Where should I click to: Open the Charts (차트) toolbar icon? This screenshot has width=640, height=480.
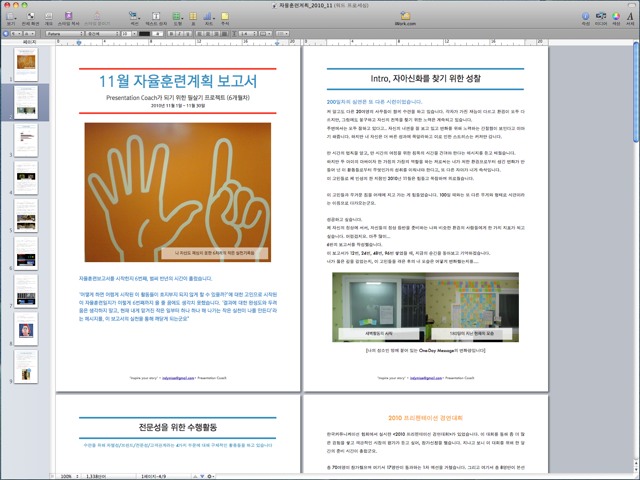pos(210,14)
